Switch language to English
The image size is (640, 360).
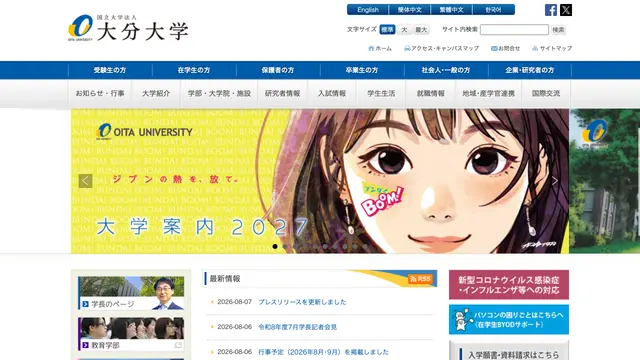pos(368,10)
